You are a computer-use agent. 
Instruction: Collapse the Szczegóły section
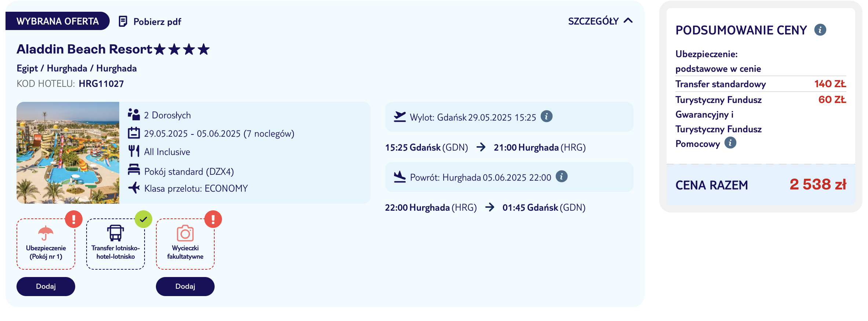(600, 21)
